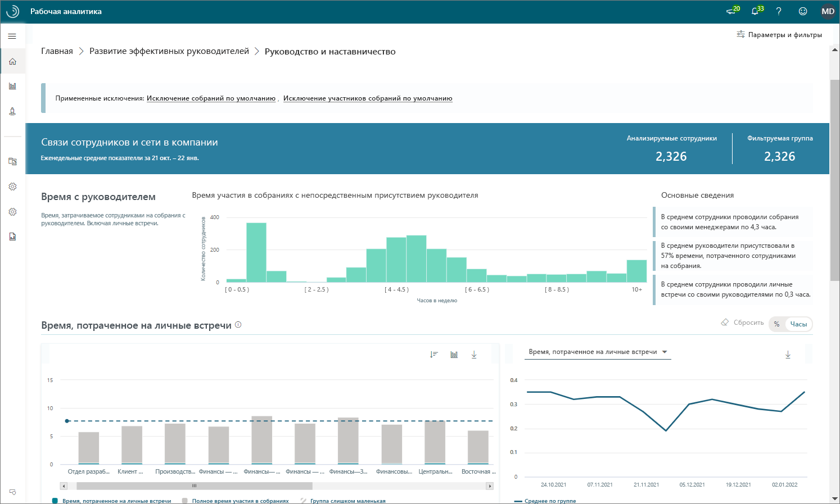Image resolution: width=840 pixels, height=504 pixels.
Task: Click the Клиент ... bar
Action: (132, 445)
